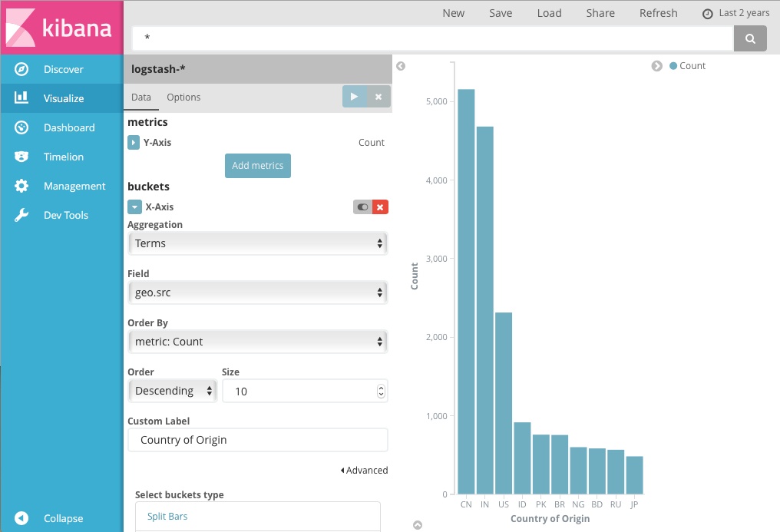Open Discover from the sidebar
This screenshot has height=532, width=780.
(61, 69)
